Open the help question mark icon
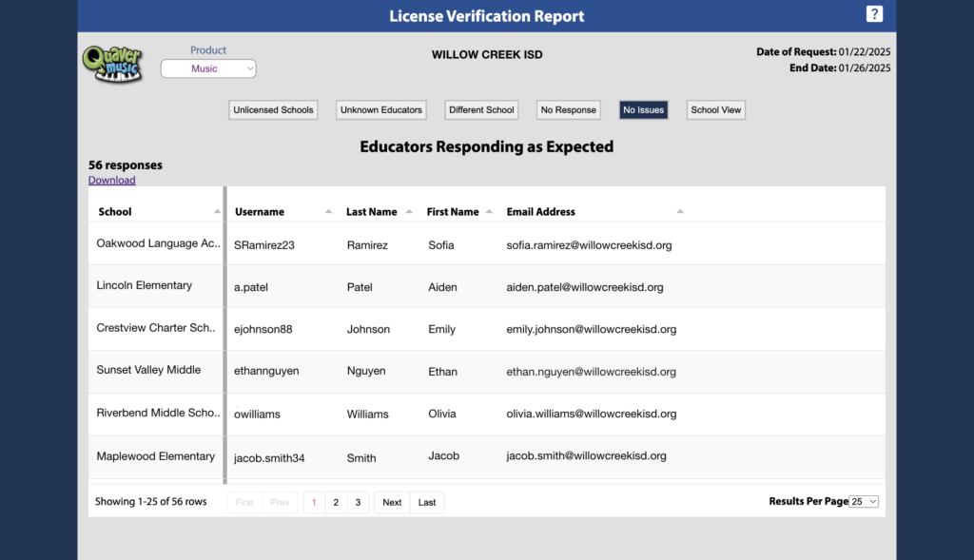 (x=874, y=14)
